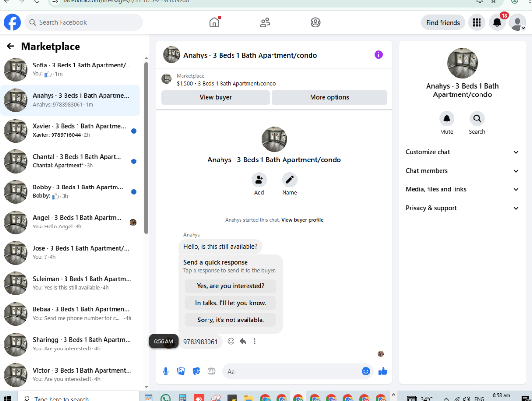Show hidden system tray icons

coord(446,399)
